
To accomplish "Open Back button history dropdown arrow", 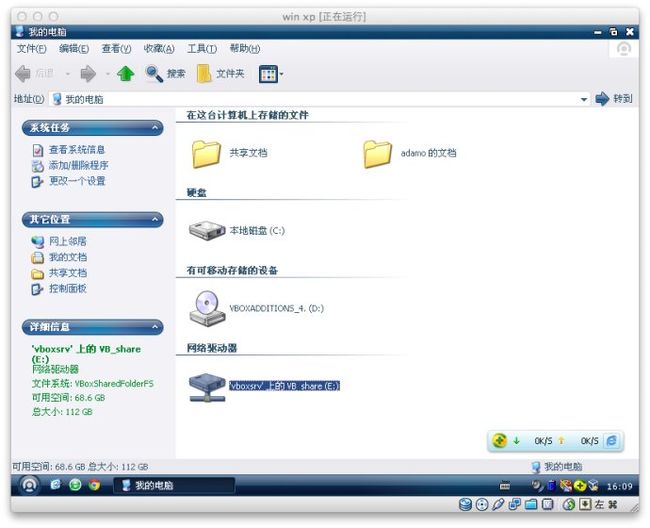I will 67,74.
